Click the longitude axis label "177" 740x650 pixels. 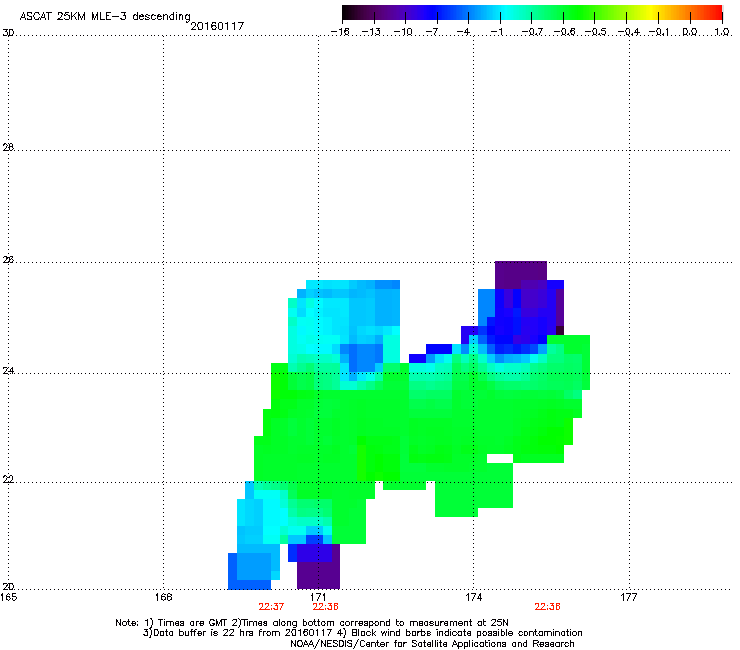[629, 597]
